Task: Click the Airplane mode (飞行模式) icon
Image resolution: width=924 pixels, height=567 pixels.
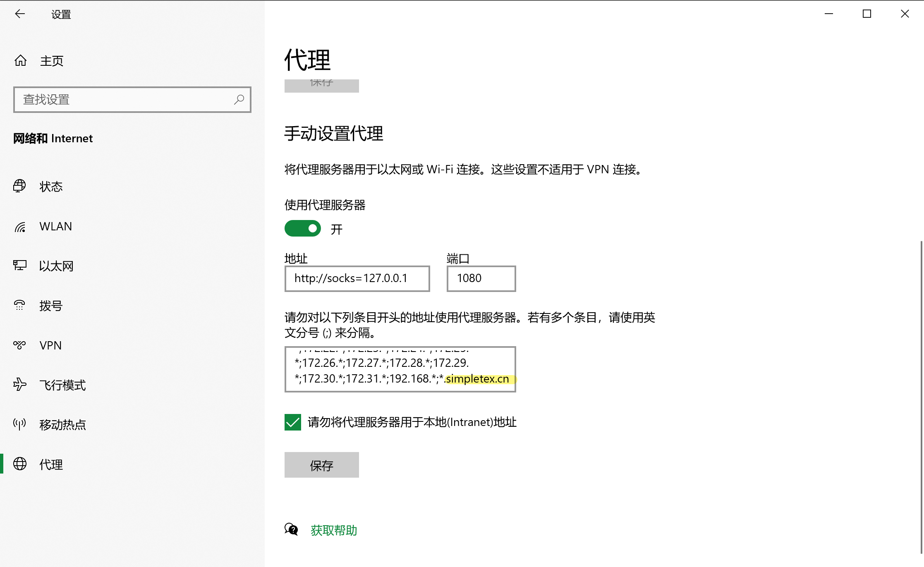Action: pyautogui.click(x=19, y=385)
